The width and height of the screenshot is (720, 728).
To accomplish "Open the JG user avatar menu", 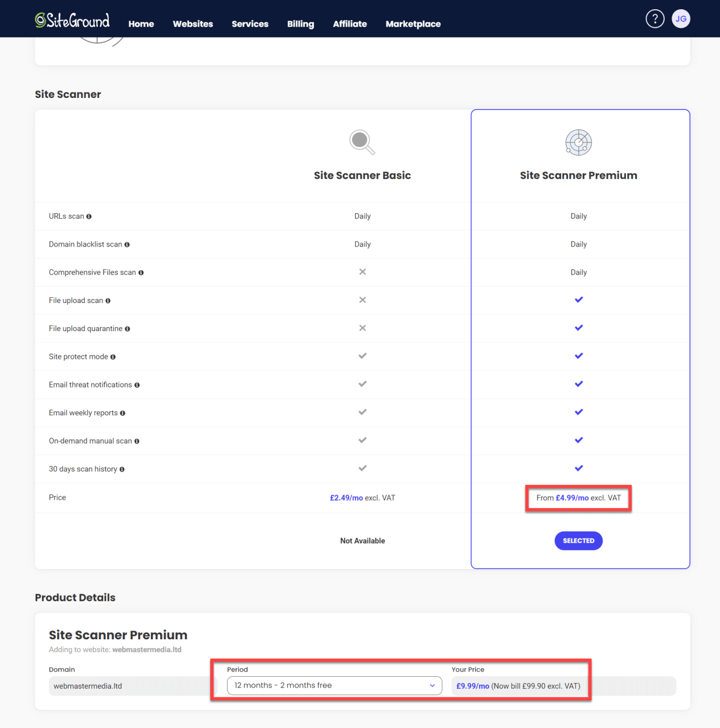I will tap(681, 18).
